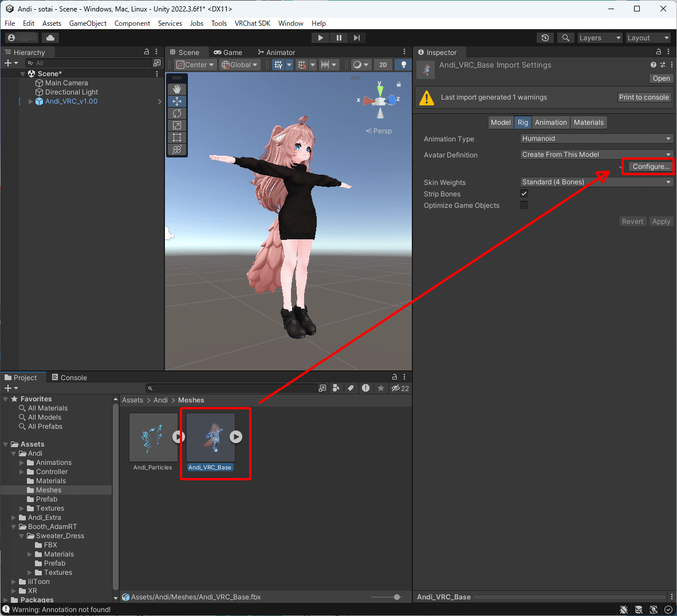Select the Rect transform tool
Screen dimensions: 677x616
pyautogui.click(x=176, y=138)
